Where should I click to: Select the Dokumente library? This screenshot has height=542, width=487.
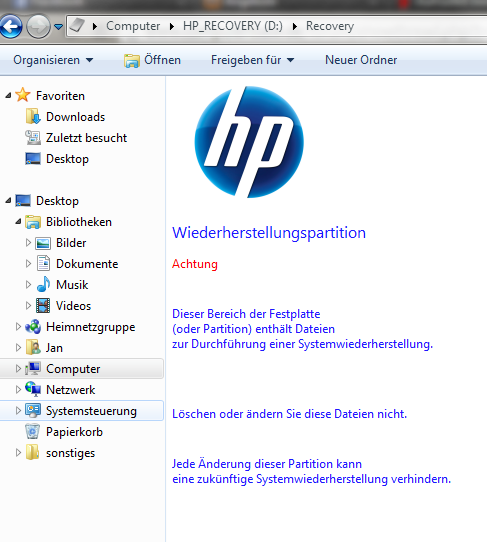[x=87, y=264]
